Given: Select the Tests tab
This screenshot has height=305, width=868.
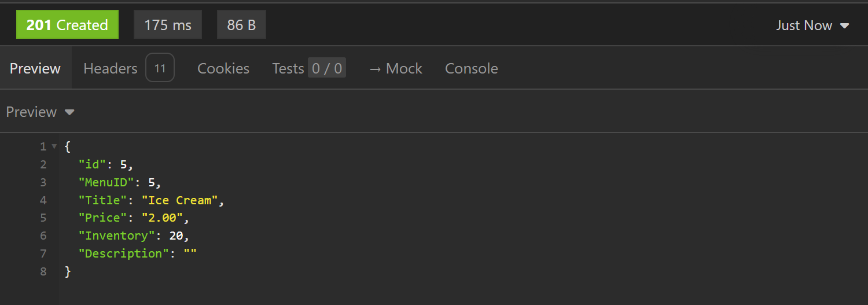Looking at the screenshot, I should (288, 68).
